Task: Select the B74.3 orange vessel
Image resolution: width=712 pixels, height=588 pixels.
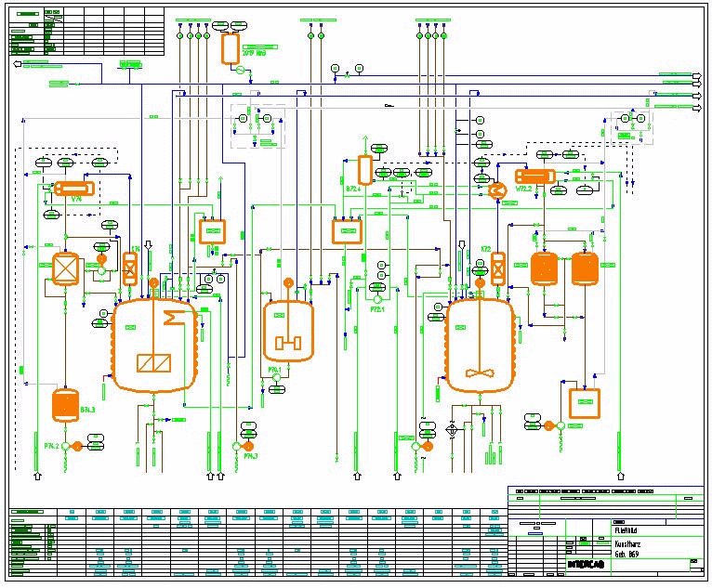Action: (65, 405)
